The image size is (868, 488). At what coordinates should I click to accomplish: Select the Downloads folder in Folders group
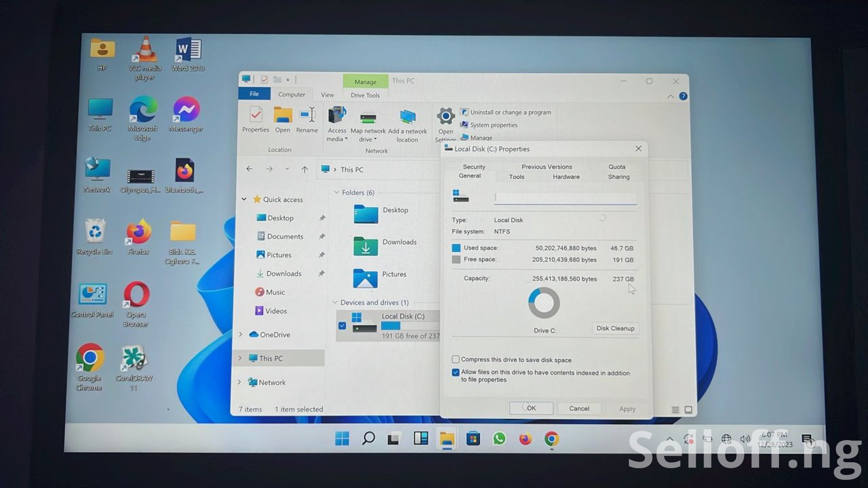pos(385,245)
